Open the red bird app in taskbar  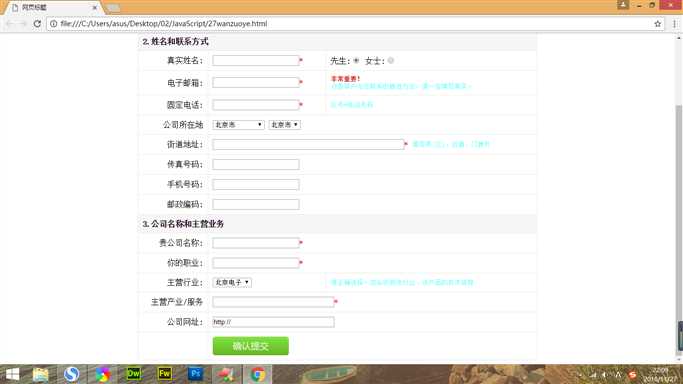pos(227,374)
